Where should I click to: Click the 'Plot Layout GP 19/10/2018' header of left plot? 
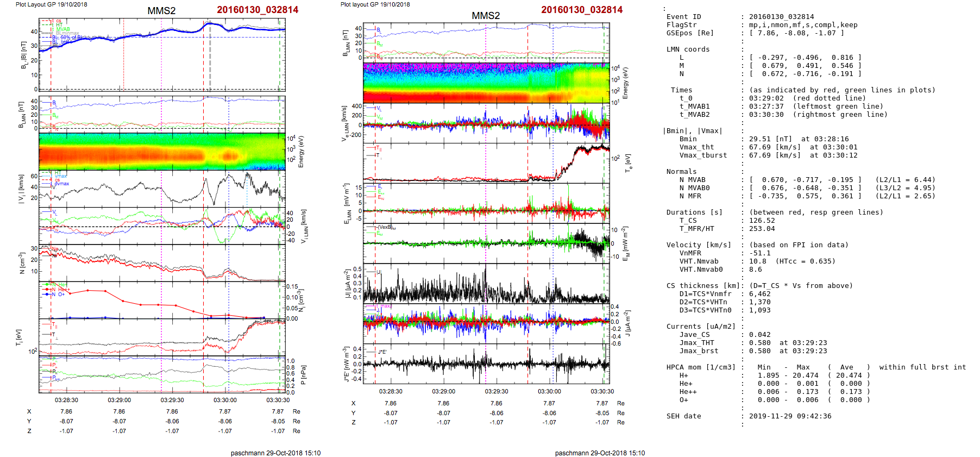pos(51,4)
